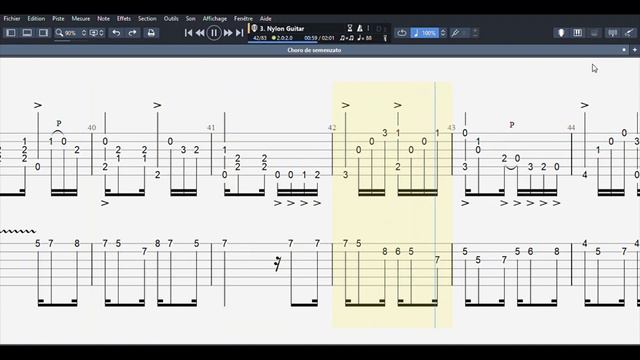Screen dimensions: 640x360
Task: Print the score with the printer icon
Action: point(151,33)
